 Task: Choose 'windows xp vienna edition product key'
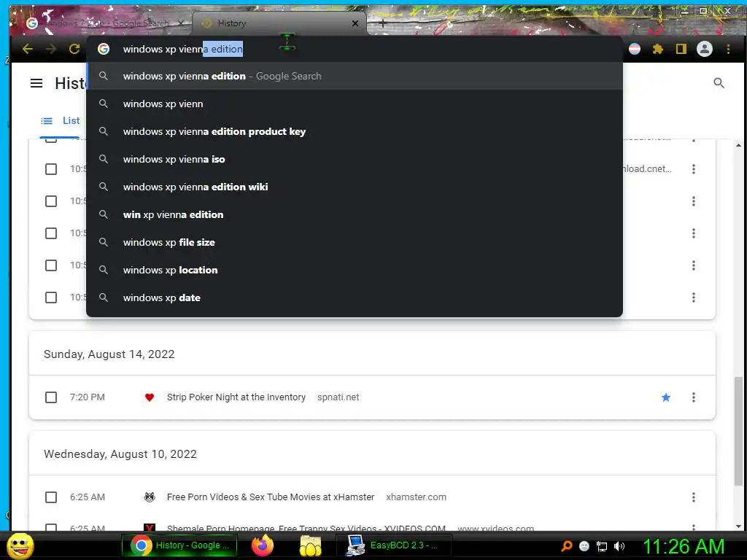[355, 131]
